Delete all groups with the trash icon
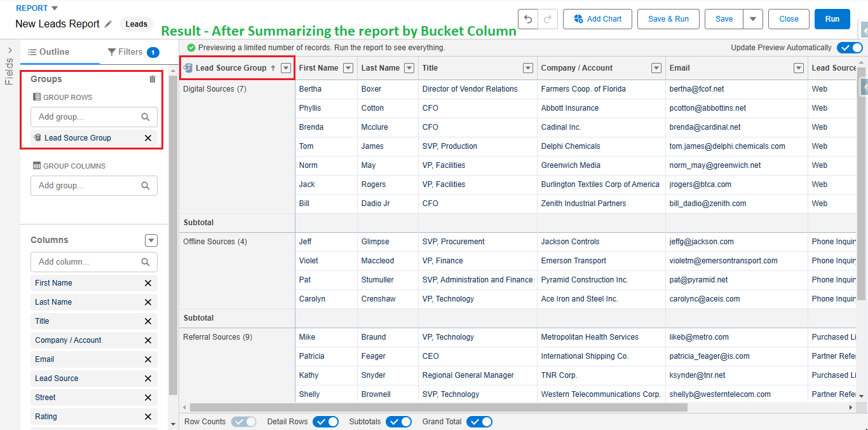This screenshot has width=868, height=430. pos(152,79)
